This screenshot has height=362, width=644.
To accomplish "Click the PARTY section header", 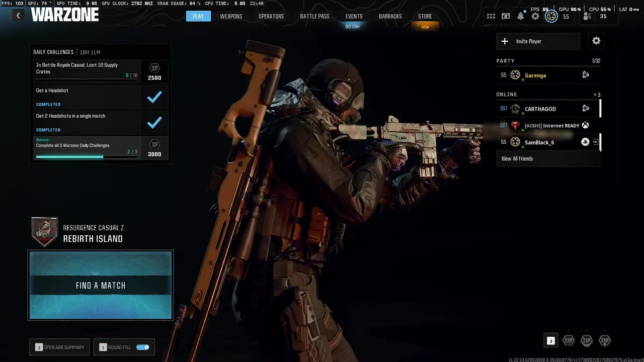I will click(x=506, y=60).
